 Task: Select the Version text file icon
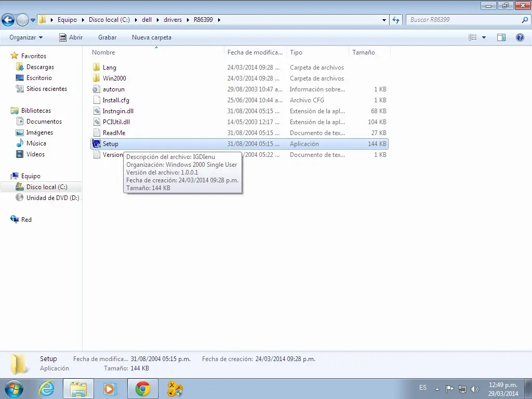96,154
